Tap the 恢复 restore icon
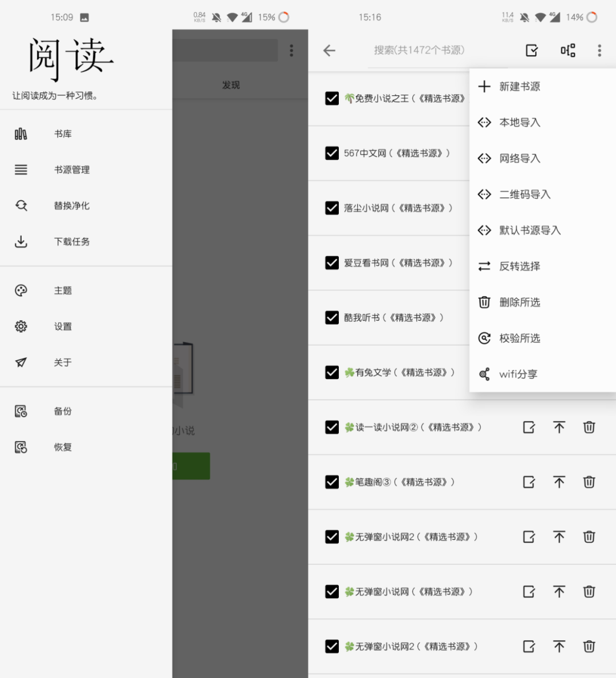 pos(21,447)
